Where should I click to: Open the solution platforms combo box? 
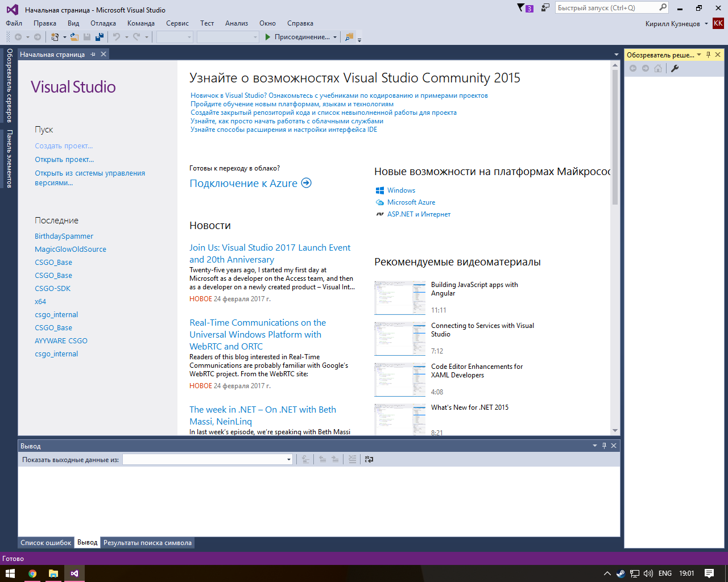(227, 37)
